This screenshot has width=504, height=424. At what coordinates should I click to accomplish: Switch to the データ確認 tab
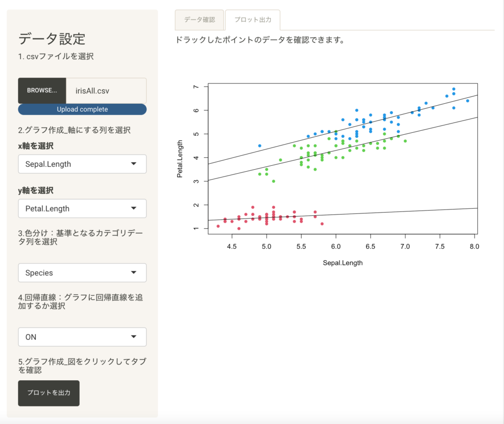199,20
